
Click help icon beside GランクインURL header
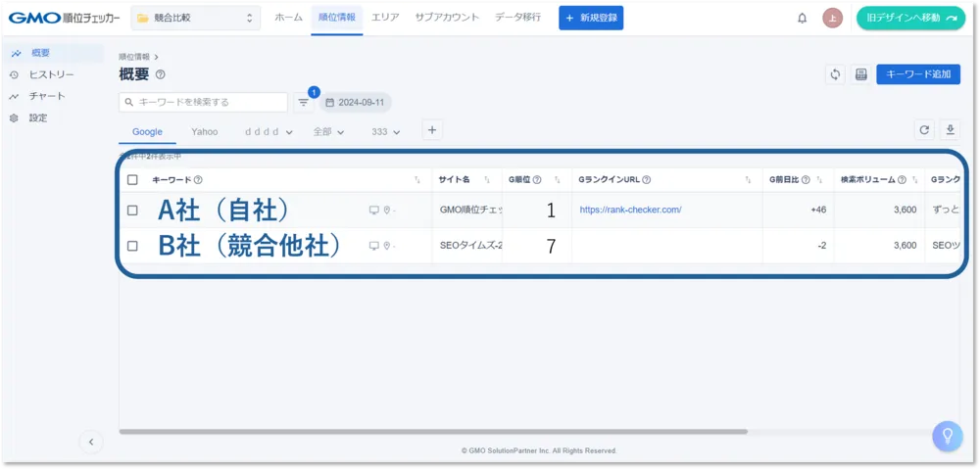[646, 180]
